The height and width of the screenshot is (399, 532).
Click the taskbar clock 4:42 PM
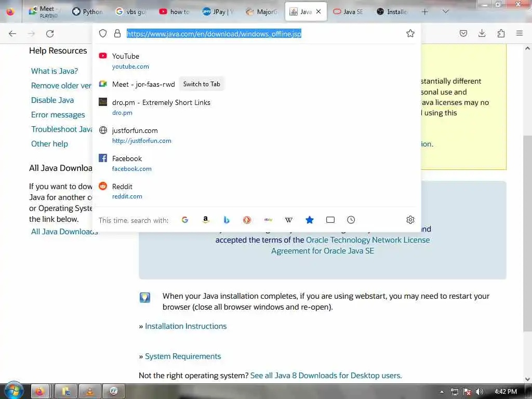[506, 392]
